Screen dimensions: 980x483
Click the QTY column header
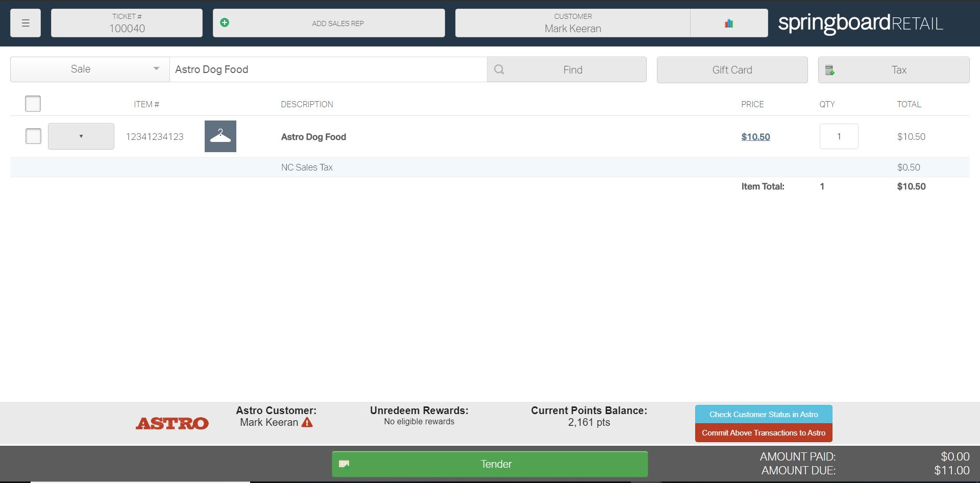(827, 104)
